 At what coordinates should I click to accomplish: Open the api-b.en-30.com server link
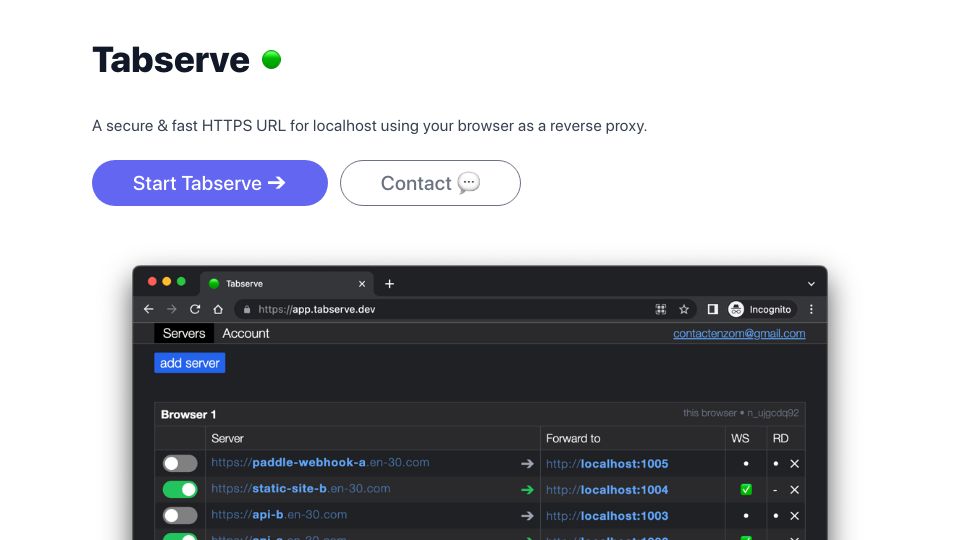[x=279, y=515]
